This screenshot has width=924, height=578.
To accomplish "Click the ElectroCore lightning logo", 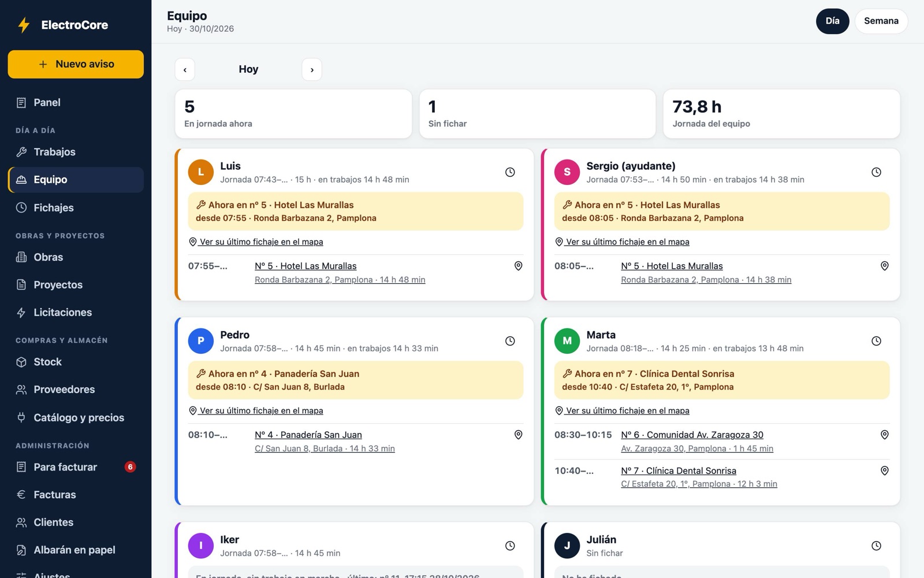I will tap(24, 25).
